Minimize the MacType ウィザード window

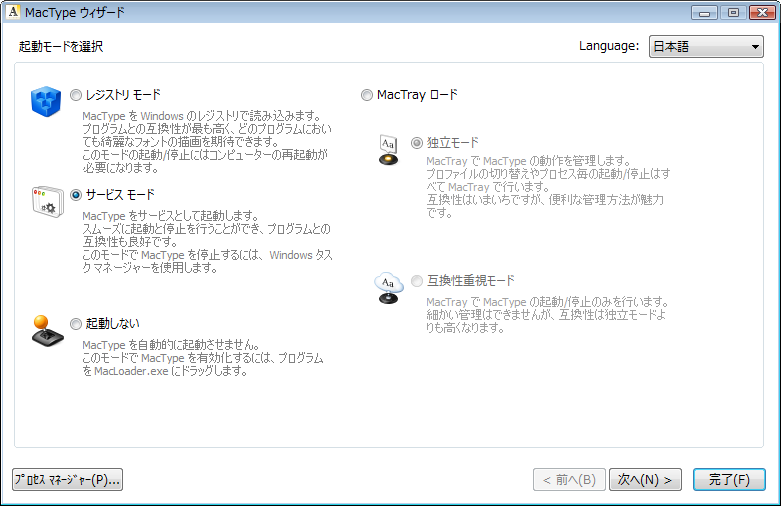pos(704,13)
